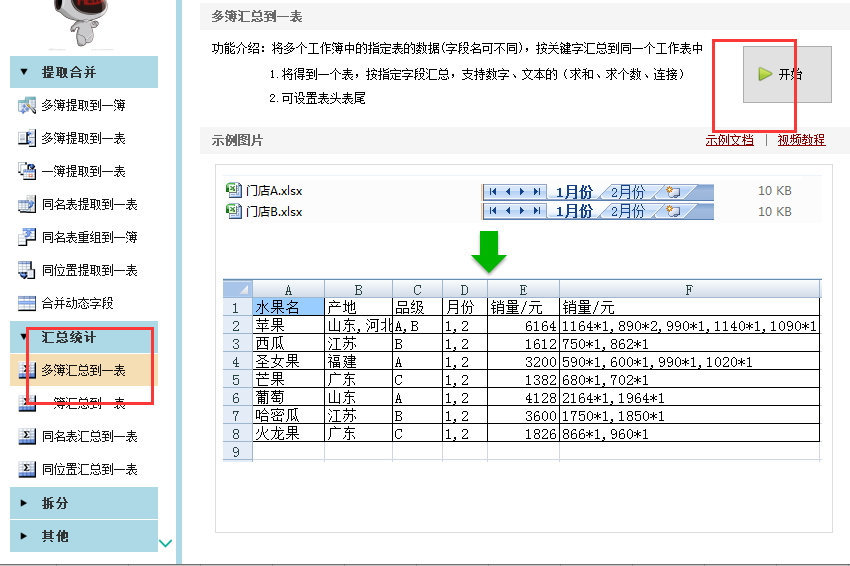This screenshot has width=850, height=566.
Task: Click the 同位置汇总到一表 sigma icon
Action: [x=27, y=469]
